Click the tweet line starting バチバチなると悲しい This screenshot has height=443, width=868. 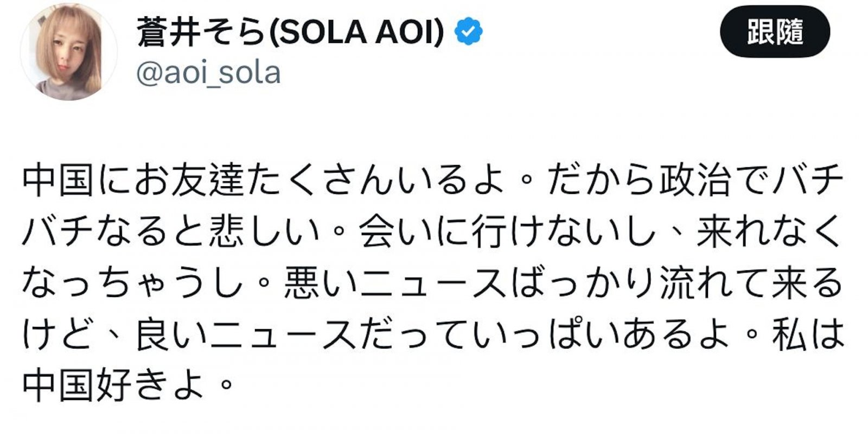click(x=433, y=231)
